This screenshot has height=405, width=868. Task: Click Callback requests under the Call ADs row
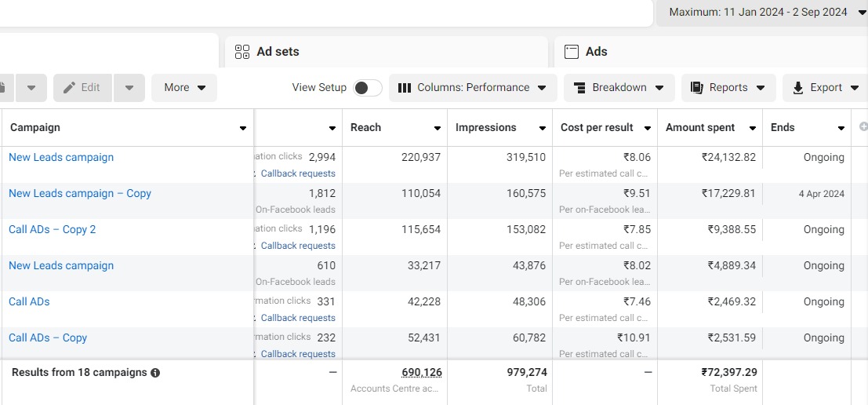click(x=298, y=318)
